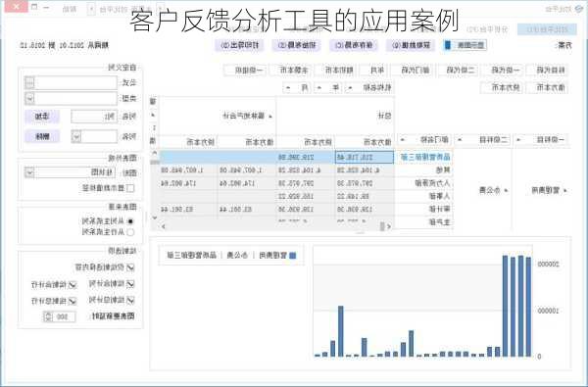
Task: Click the 公式 formula input field
Action: [x=76, y=82]
